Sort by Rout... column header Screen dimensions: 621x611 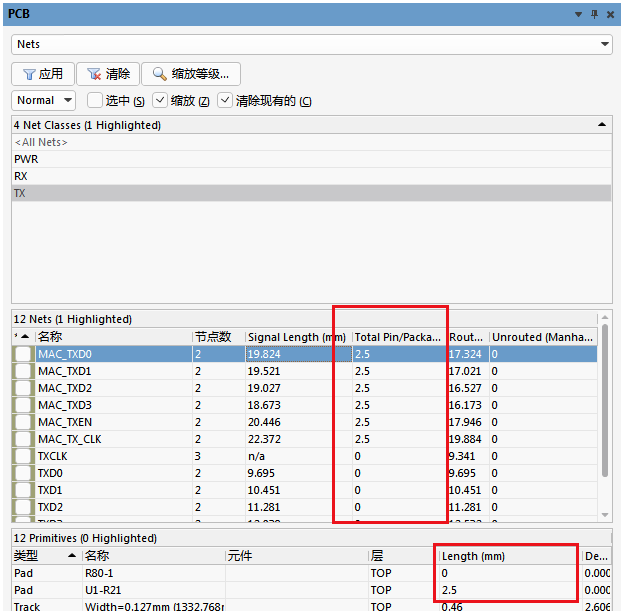(x=467, y=337)
